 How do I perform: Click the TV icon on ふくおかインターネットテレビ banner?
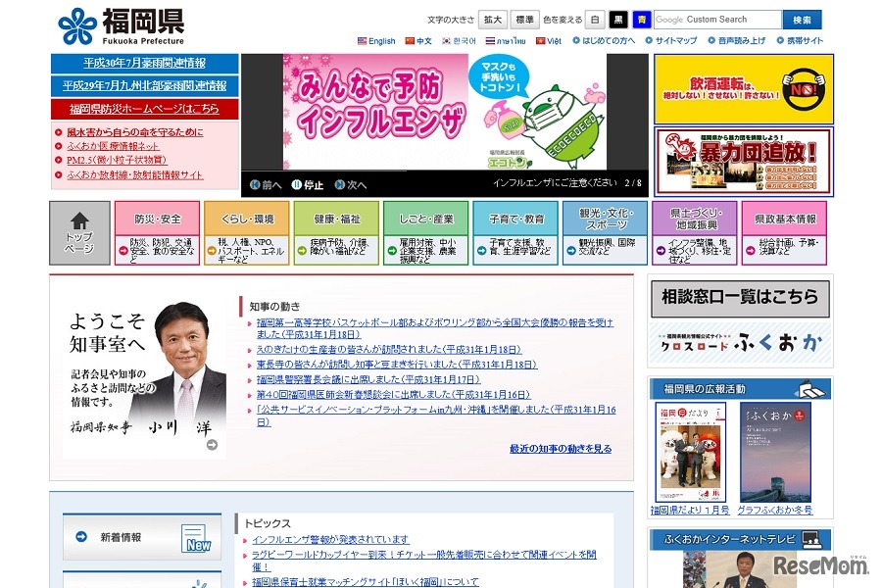click(x=809, y=539)
